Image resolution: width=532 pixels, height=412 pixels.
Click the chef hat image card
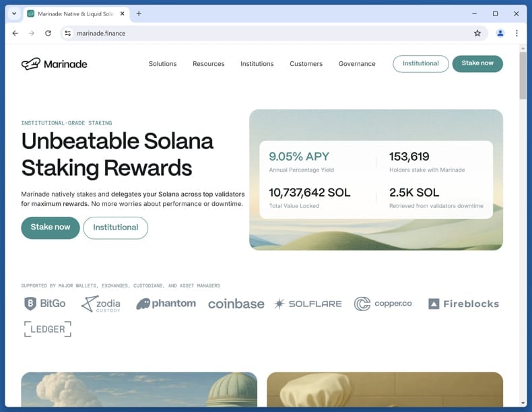tap(385, 389)
